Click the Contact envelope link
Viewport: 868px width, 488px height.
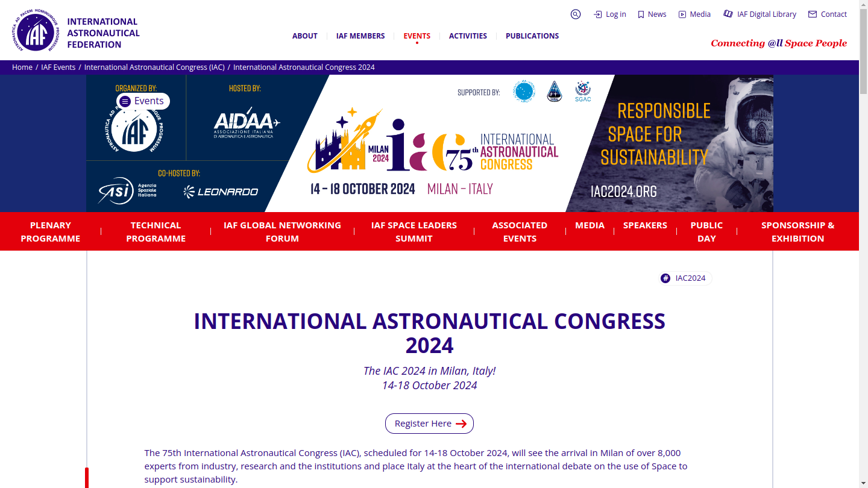(828, 14)
